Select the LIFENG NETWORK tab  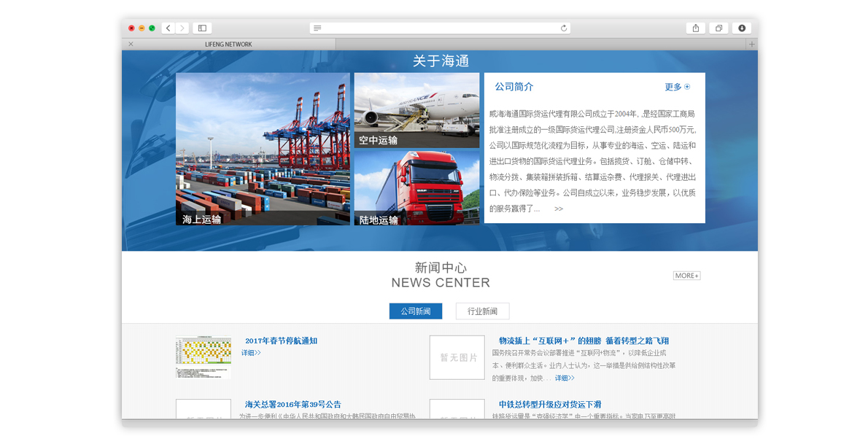tap(228, 44)
